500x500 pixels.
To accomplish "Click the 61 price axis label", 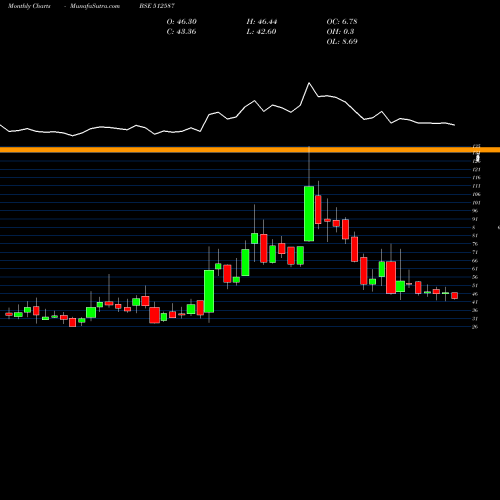I will click(x=475, y=269).
